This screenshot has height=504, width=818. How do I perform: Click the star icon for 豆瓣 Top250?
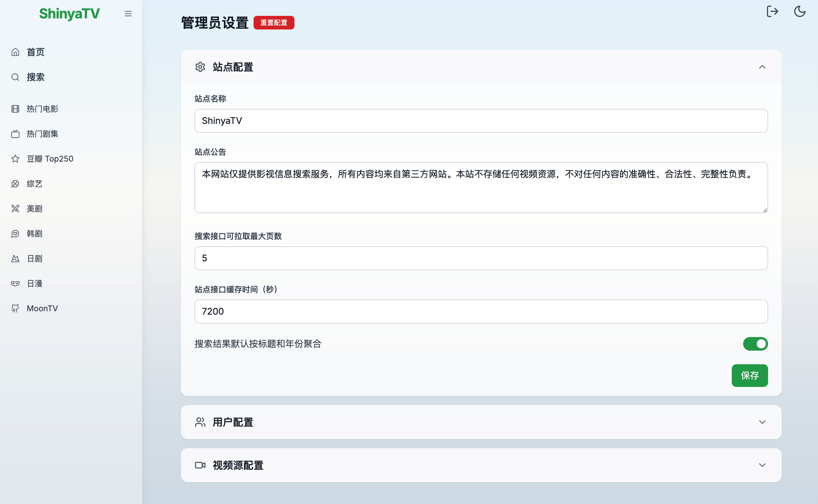[x=15, y=159]
